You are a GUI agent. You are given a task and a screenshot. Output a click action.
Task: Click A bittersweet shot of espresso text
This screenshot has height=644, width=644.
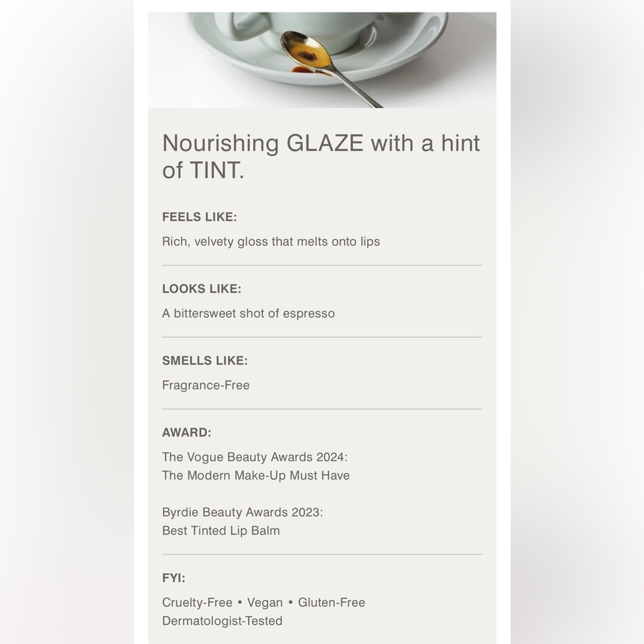(x=249, y=314)
